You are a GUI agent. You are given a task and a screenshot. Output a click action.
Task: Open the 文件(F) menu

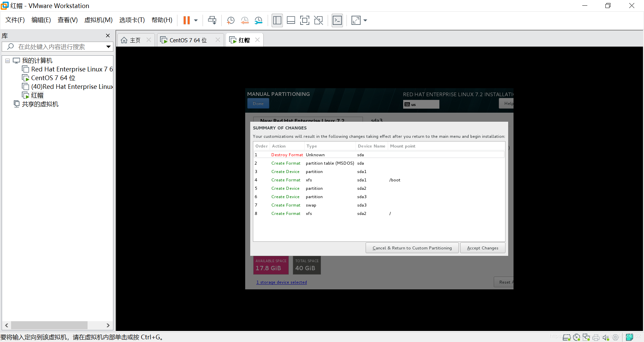coord(15,20)
